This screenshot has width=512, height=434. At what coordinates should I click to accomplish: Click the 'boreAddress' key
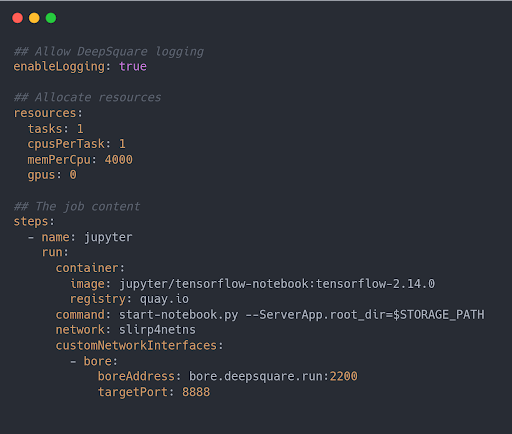point(136,377)
